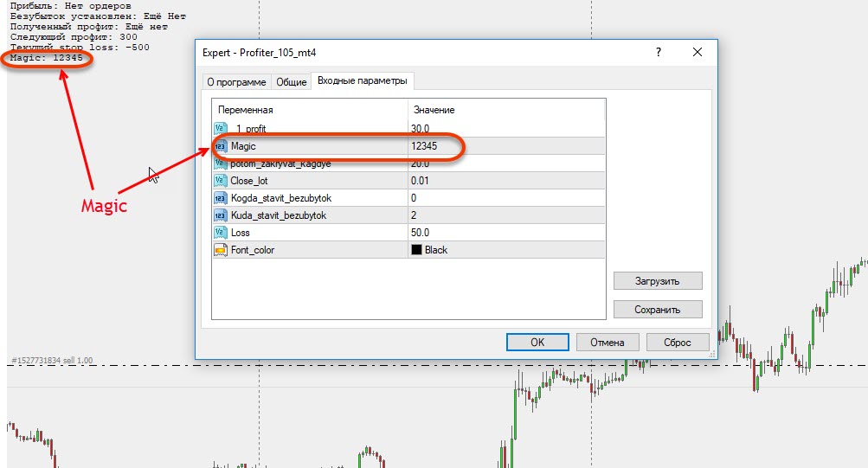The image size is (868, 468).
Task: Confirm settings with the OK button
Action: pos(537,342)
